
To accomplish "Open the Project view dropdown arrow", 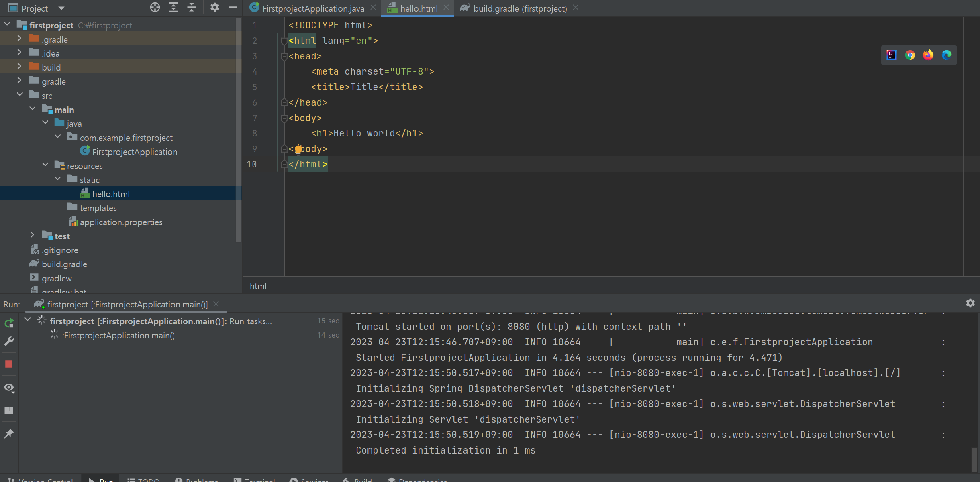I will 61,8.
